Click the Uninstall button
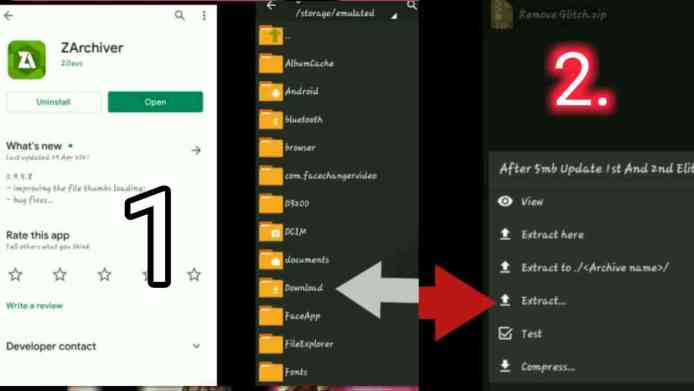The width and height of the screenshot is (694, 391). (x=53, y=102)
